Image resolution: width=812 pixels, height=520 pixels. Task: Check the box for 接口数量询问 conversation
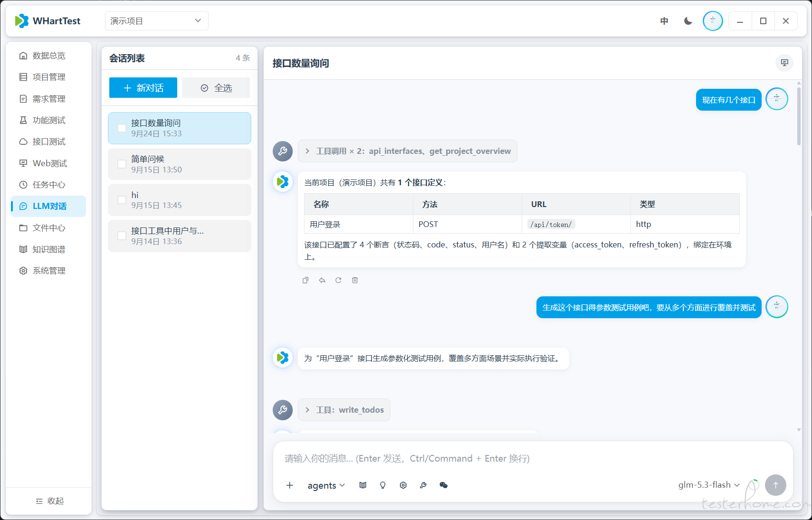point(122,128)
